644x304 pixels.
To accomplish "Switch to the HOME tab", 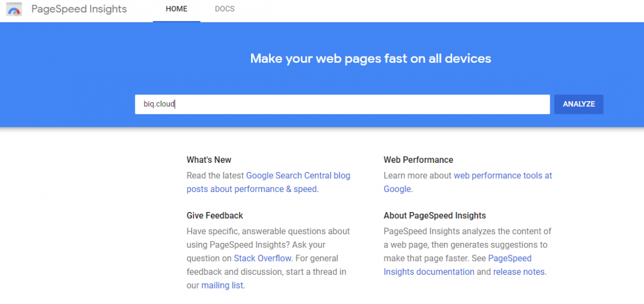I will tap(176, 9).
